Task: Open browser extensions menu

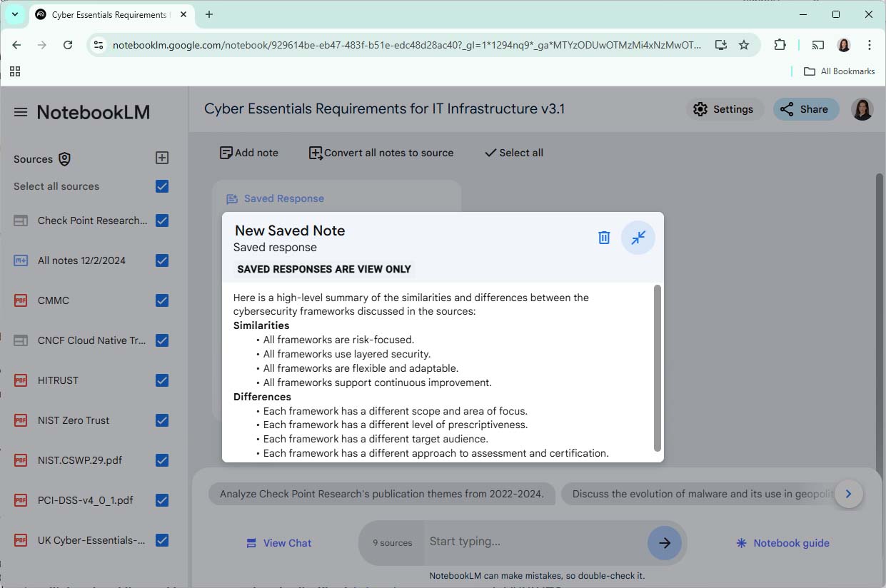Action: (780, 44)
